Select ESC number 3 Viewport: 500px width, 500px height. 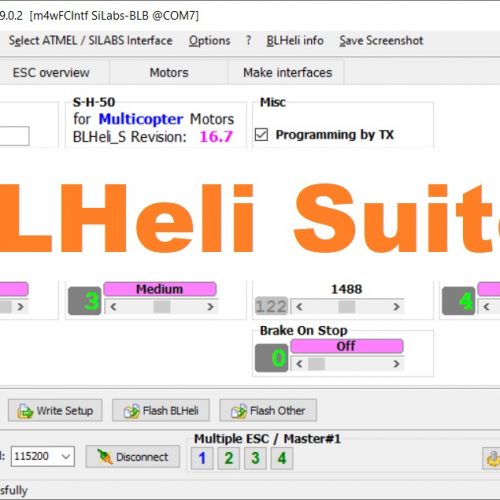255,458
